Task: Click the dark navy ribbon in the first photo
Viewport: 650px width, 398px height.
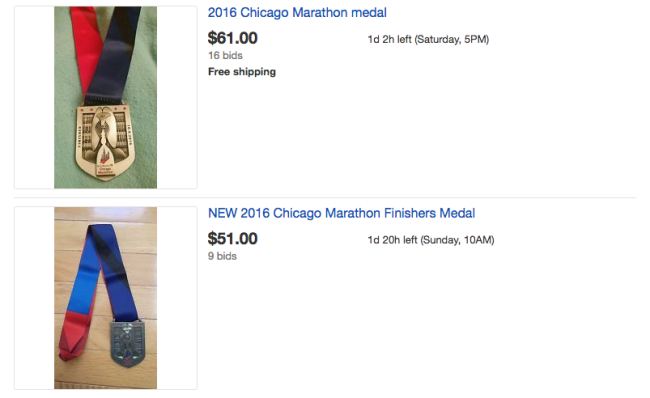Action: (116, 54)
